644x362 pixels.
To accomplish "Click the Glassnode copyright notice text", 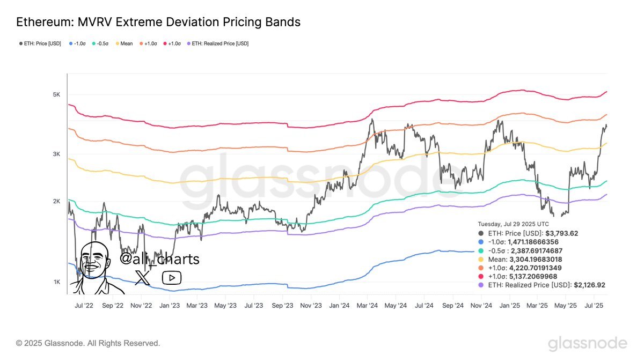I will [x=88, y=343].
